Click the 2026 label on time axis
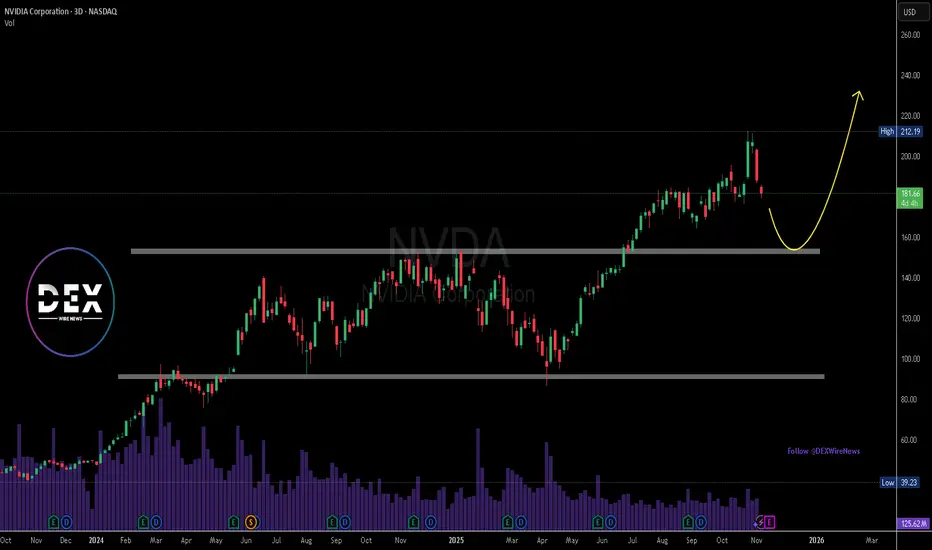The height and width of the screenshot is (550, 932). click(817, 540)
